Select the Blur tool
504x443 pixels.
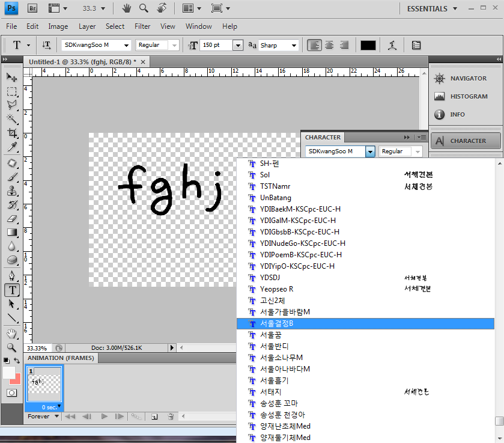(12, 246)
